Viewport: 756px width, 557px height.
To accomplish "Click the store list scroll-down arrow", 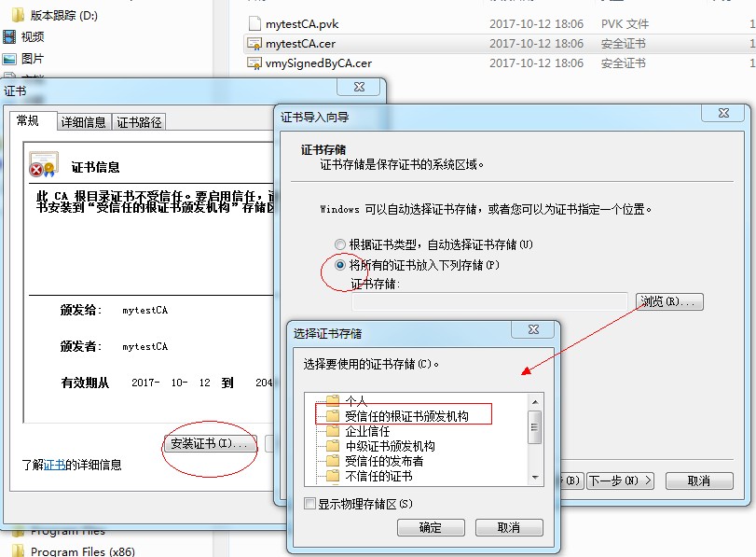I will 535,478.
